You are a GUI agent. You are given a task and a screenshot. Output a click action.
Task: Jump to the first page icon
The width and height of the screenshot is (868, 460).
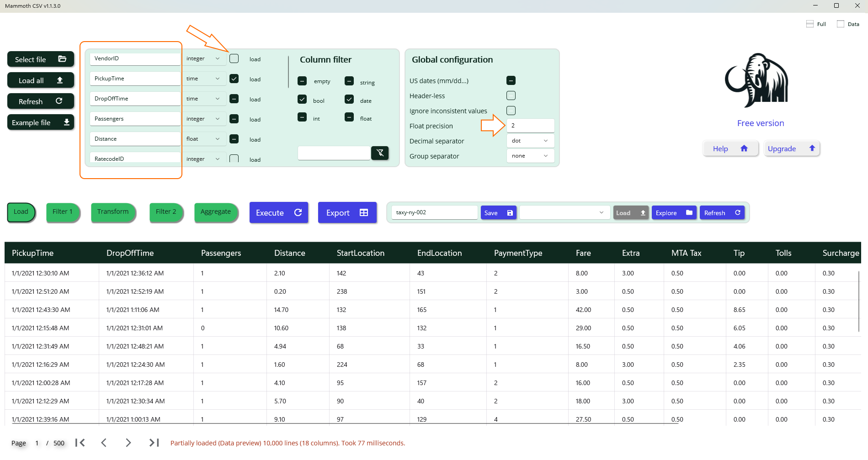pyautogui.click(x=80, y=443)
